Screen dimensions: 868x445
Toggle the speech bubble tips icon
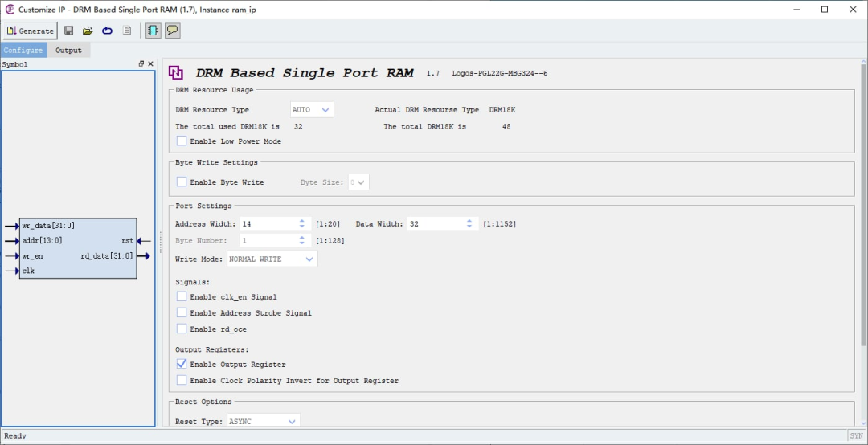coord(172,31)
